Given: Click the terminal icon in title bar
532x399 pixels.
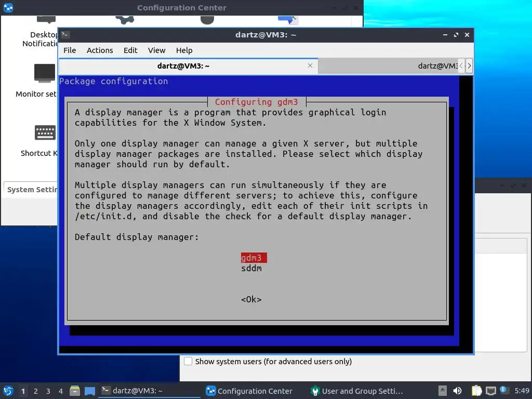Looking at the screenshot, I should coord(65,35).
